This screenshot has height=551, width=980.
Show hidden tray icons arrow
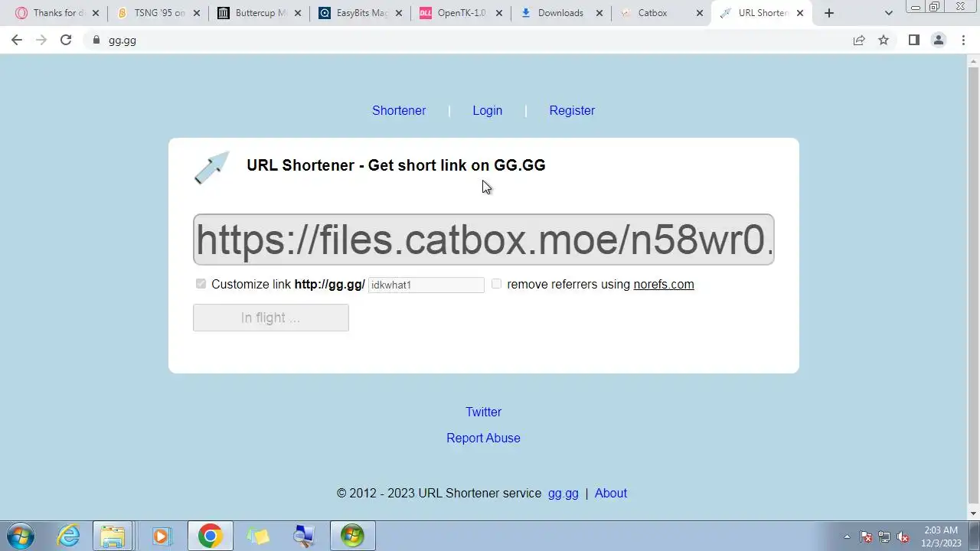[x=847, y=536]
